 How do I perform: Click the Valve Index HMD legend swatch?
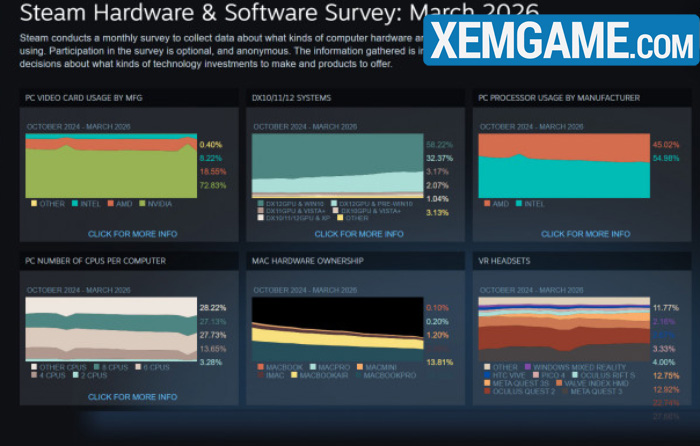[x=558, y=382]
